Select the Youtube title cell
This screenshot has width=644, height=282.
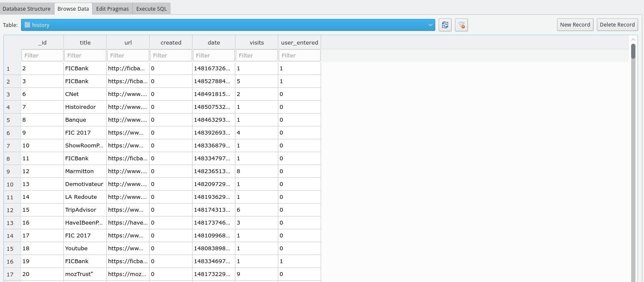point(85,249)
